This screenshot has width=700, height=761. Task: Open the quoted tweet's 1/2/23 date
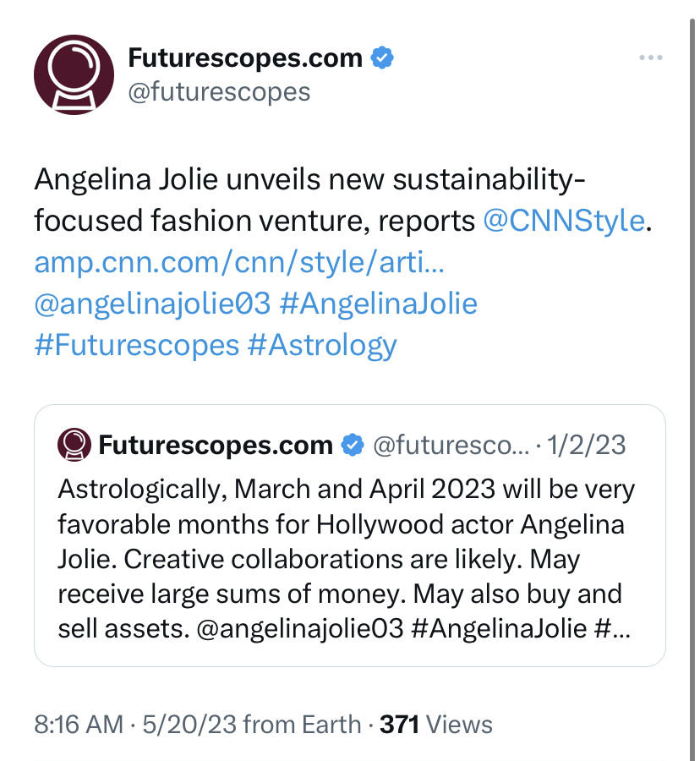tap(586, 445)
